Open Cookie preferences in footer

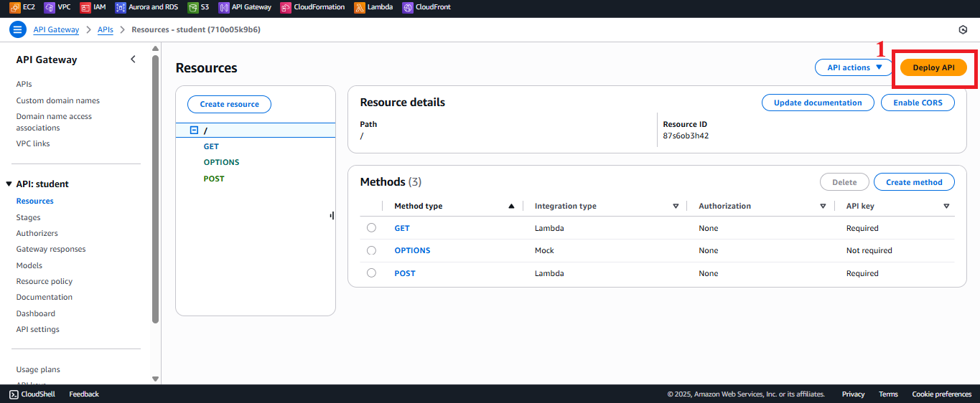click(x=942, y=394)
